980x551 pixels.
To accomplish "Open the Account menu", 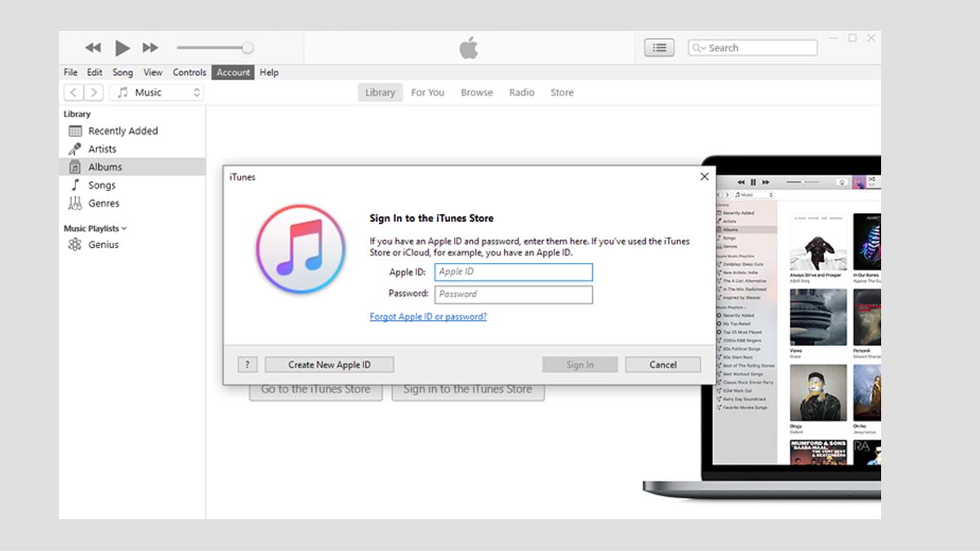I will tap(233, 73).
